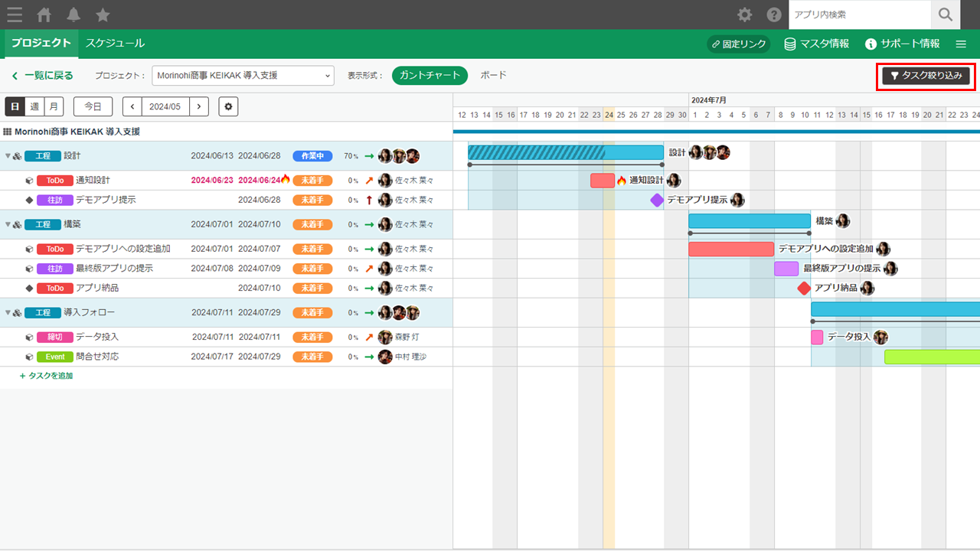Click the striped 設計 progress bar
Image resolution: width=980 pixels, height=551 pixels.
coord(536,152)
